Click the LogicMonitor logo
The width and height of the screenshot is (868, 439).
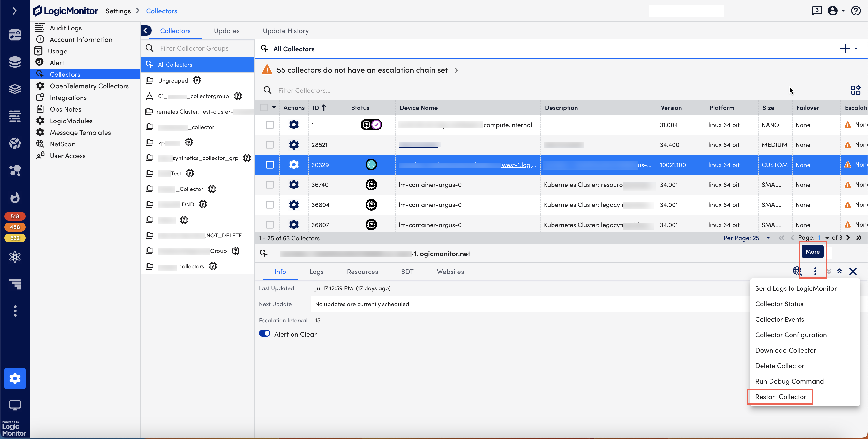(x=65, y=11)
